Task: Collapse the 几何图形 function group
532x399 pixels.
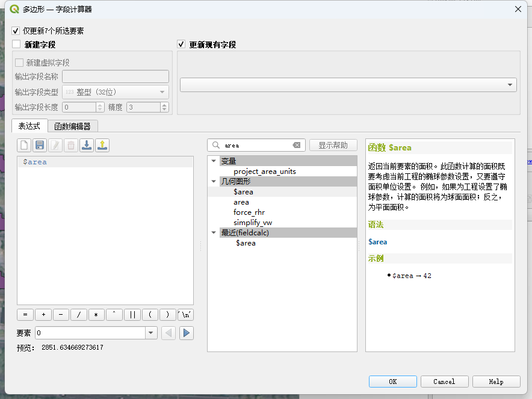Action: (214, 181)
